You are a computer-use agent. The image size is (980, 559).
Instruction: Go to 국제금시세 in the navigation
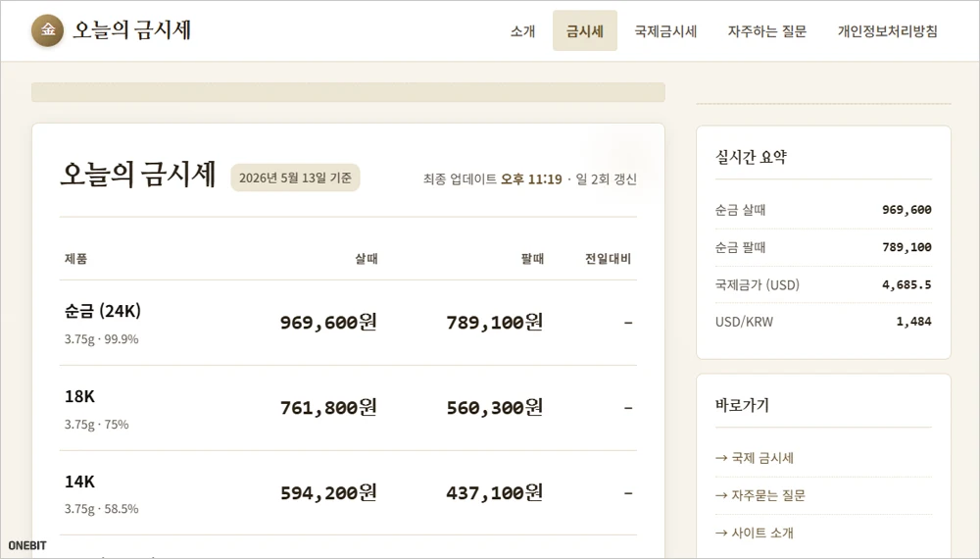665,30
